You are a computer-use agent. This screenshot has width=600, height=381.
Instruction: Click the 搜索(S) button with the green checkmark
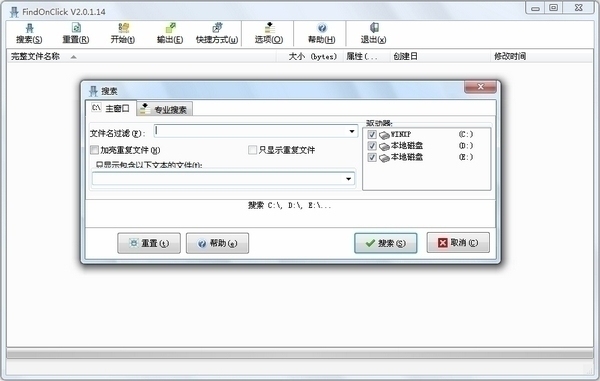[386, 243]
